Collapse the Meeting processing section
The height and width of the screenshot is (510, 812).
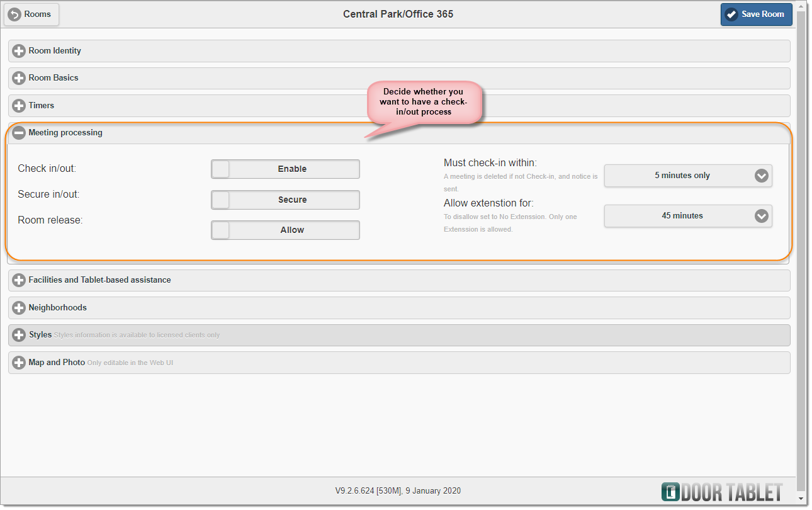pyautogui.click(x=399, y=133)
